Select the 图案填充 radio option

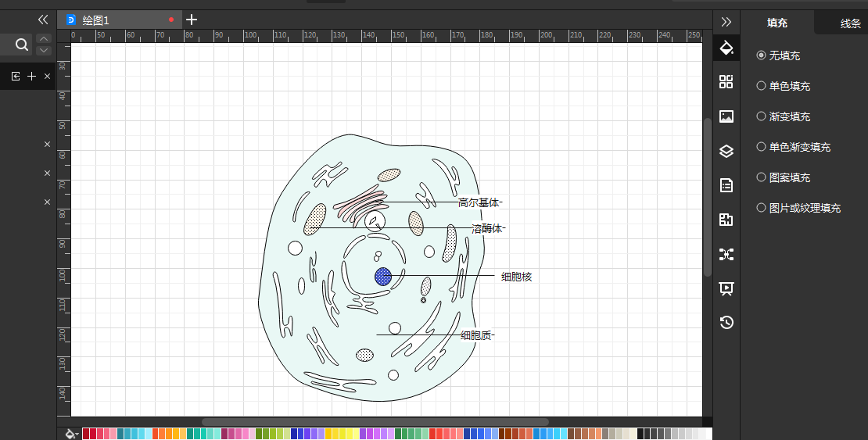coord(783,177)
